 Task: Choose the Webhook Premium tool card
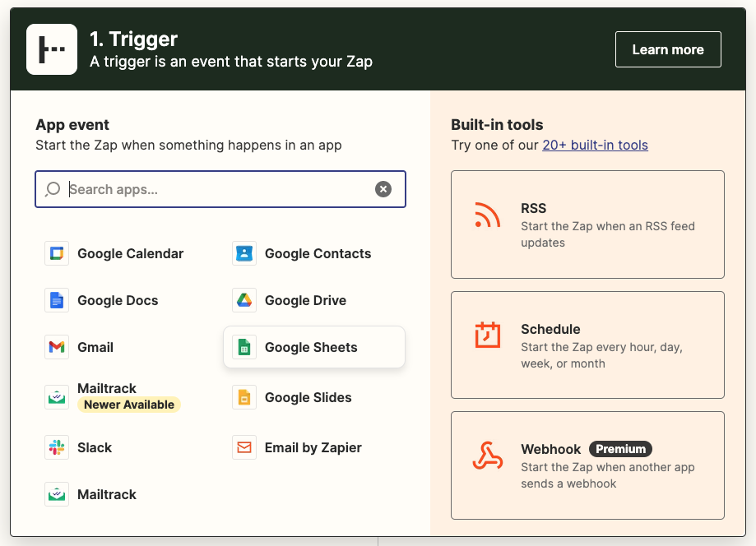(x=587, y=465)
